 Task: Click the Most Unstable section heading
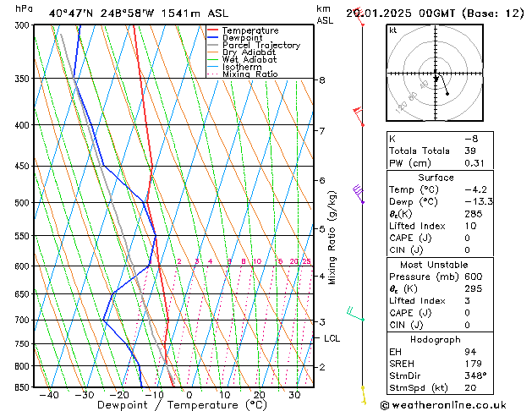coord(434,265)
